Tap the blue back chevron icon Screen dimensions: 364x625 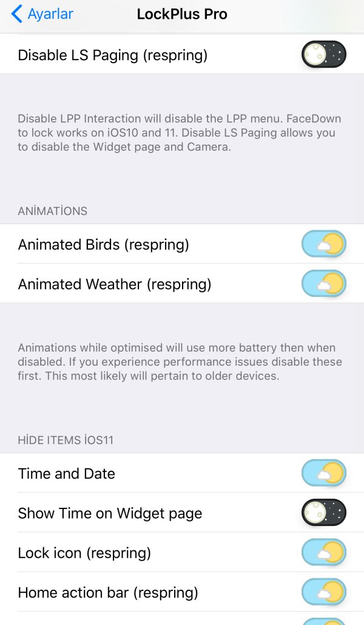(x=17, y=13)
